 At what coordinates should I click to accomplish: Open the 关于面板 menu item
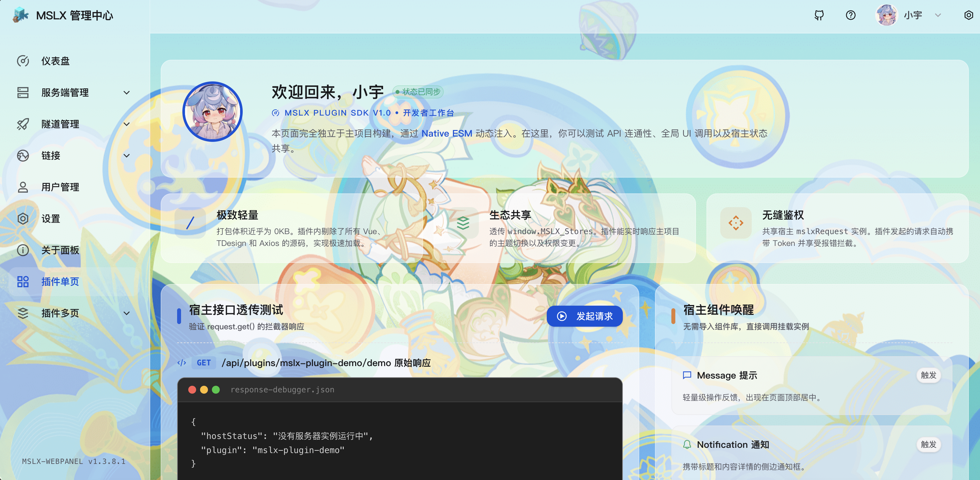click(74, 250)
